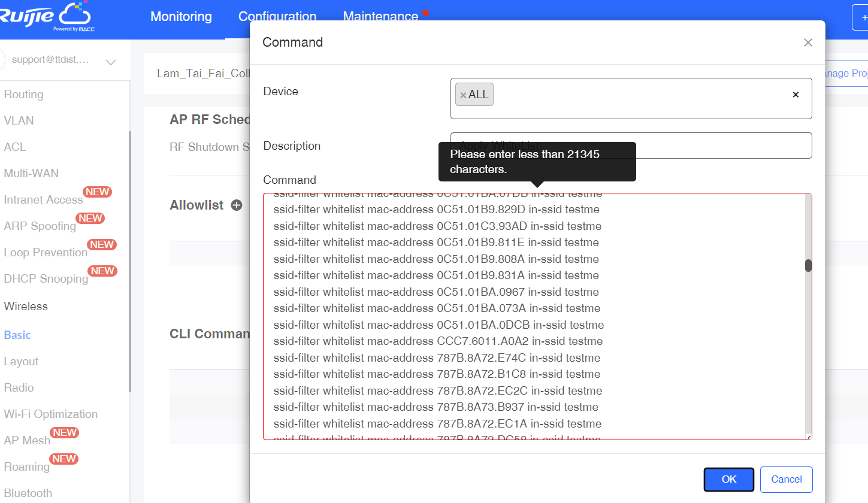Select Wi-Fi Optimization under Wireless

tap(50, 414)
